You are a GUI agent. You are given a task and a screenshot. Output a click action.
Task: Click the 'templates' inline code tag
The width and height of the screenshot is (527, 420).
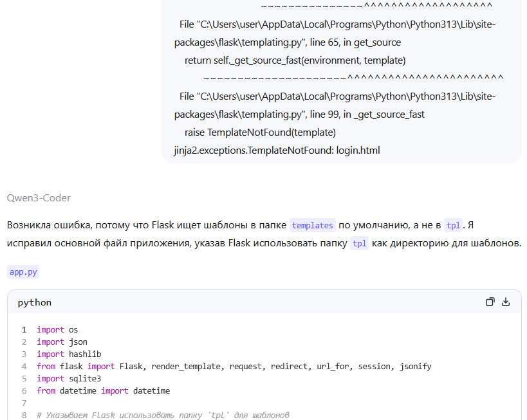(312, 225)
